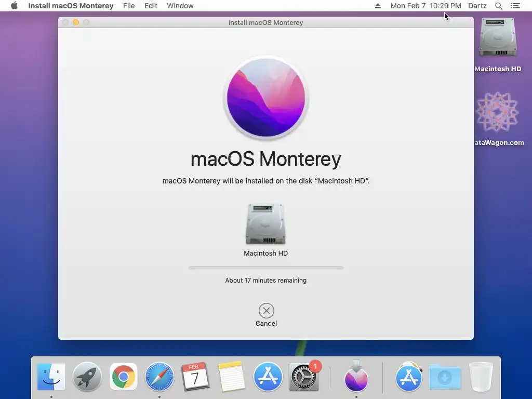Image resolution: width=532 pixels, height=399 pixels.
Task: Click the installer window title bar text
Action: (265, 22)
